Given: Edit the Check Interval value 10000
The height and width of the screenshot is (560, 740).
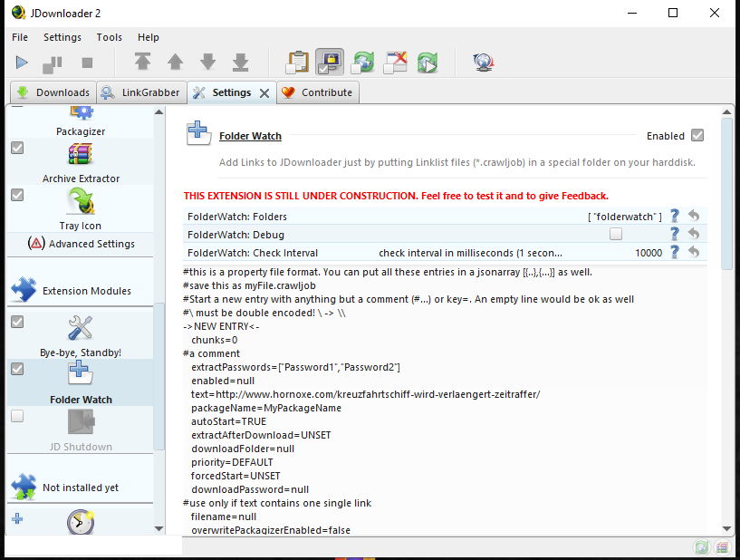Looking at the screenshot, I should coord(649,253).
